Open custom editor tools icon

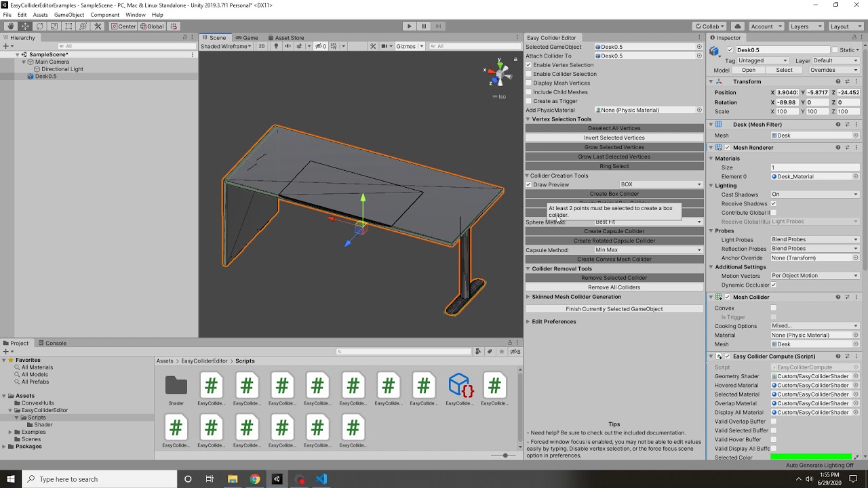coord(98,26)
